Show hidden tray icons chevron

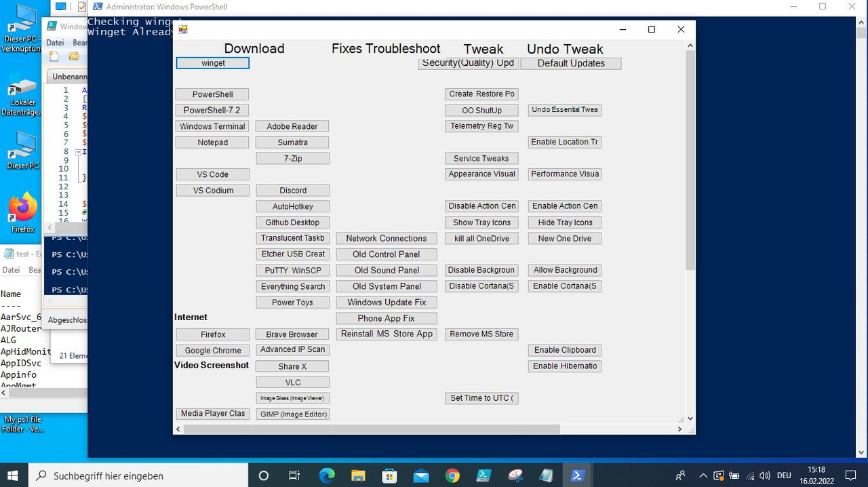click(703, 475)
